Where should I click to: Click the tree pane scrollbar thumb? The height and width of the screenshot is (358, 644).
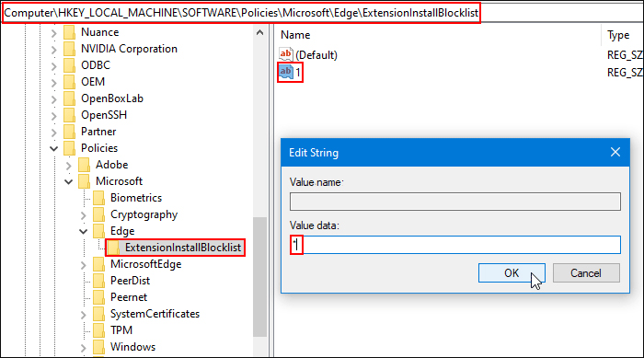[260, 277]
